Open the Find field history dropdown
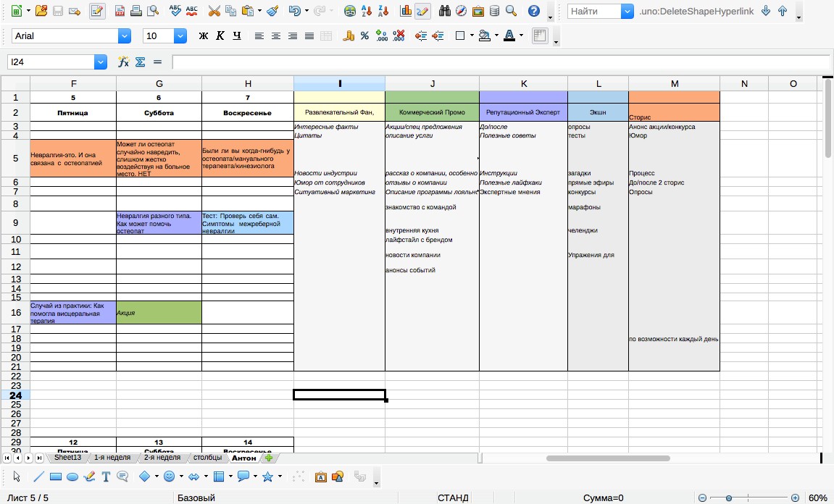This screenshot has width=834, height=504. point(627,11)
